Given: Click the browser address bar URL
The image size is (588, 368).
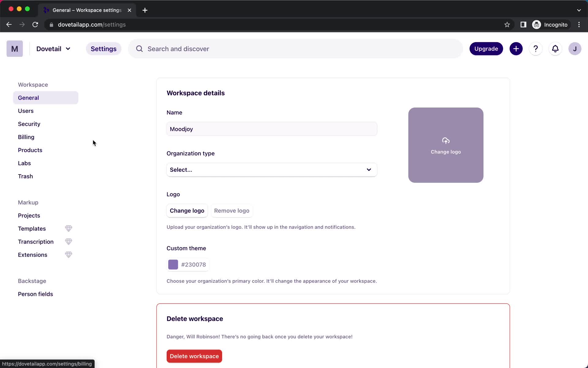Looking at the screenshot, I should coord(92,25).
